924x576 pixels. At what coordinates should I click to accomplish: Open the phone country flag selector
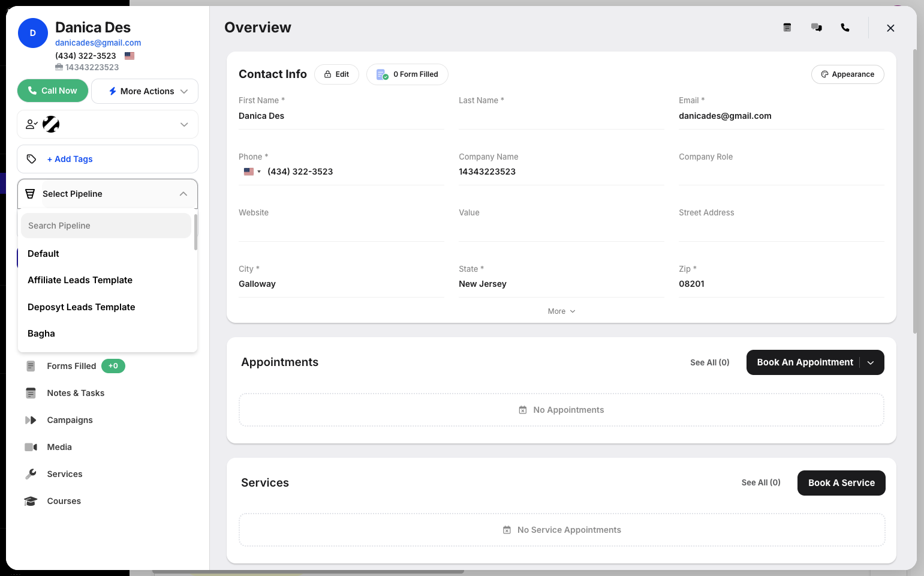[252, 172]
